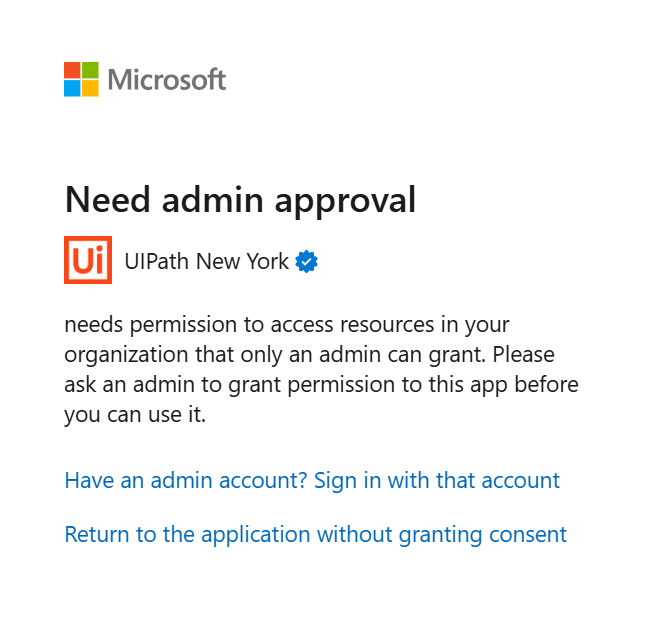Click the 'you can use it.' text line
This screenshot has width=654, height=631.
pos(135,415)
